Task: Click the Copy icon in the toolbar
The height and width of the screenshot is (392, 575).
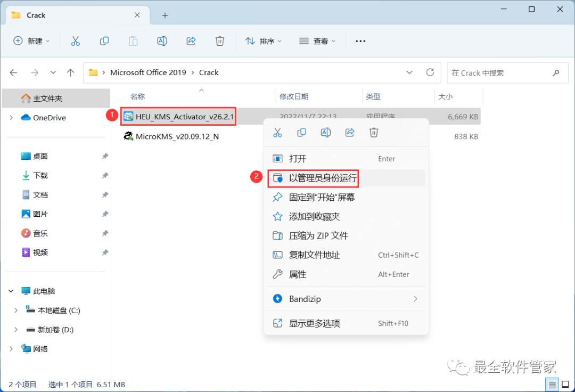Action: pos(104,41)
